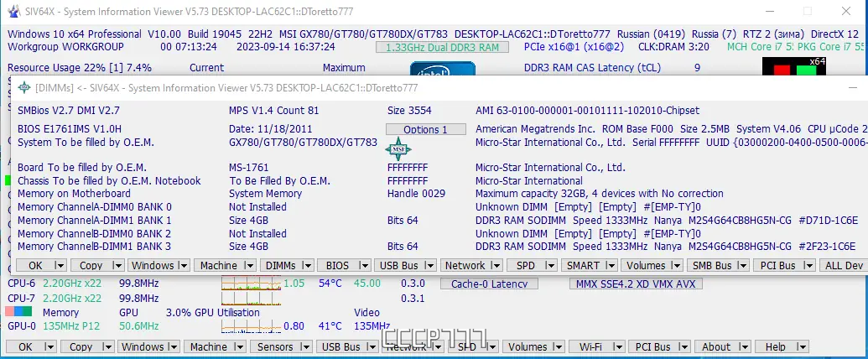Open the SMB Bus page

[713, 265]
